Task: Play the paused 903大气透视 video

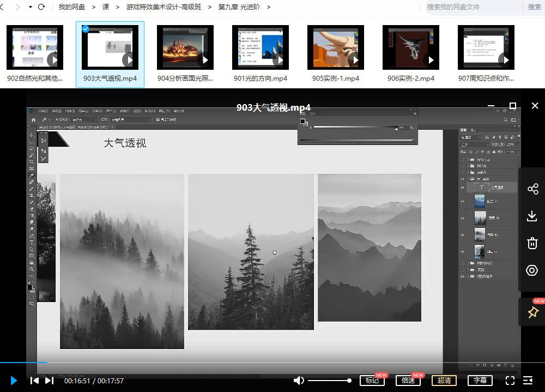Action: pyautogui.click(x=14, y=381)
